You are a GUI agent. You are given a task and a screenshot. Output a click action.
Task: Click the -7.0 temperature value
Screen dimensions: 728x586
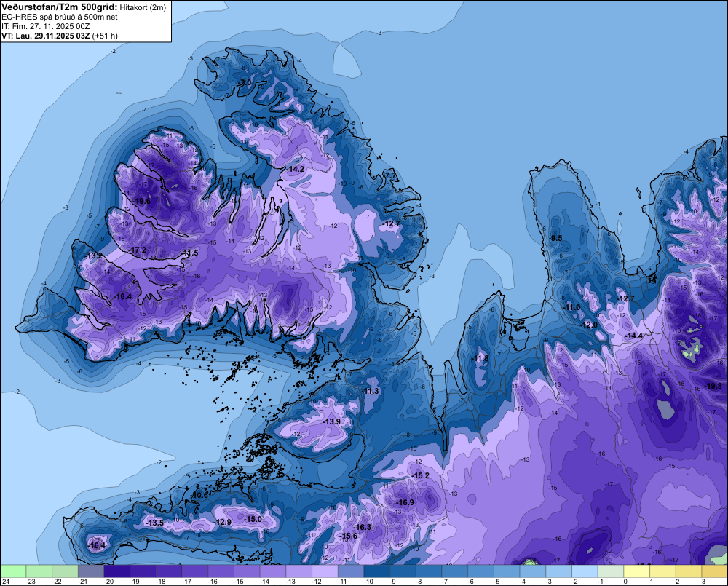pyautogui.click(x=245, y=83)
